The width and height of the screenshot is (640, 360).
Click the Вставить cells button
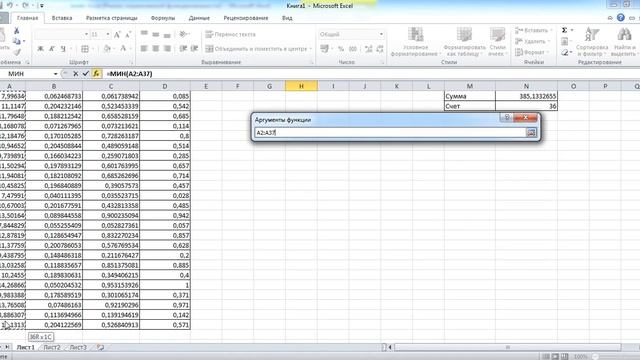[x=533, y=31]
